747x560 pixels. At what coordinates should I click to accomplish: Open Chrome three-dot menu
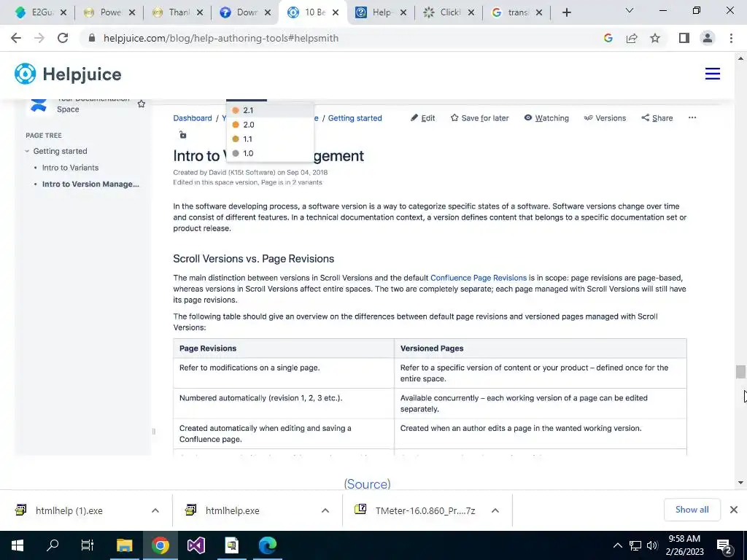tap(731, 38)
